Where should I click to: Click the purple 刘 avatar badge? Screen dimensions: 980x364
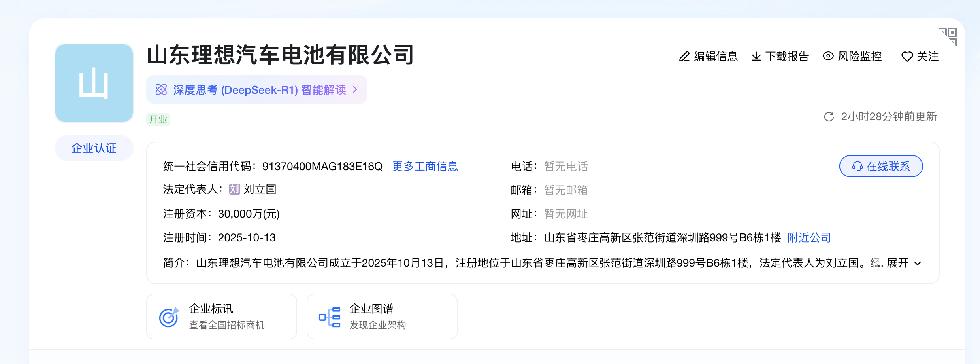click(234, 190)
